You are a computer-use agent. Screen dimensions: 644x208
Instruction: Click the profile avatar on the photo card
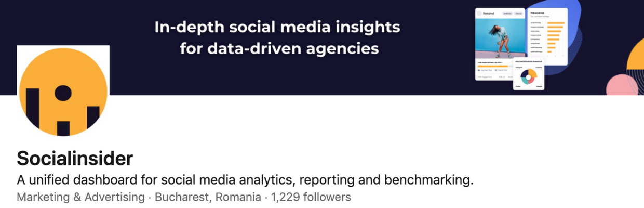479,14
